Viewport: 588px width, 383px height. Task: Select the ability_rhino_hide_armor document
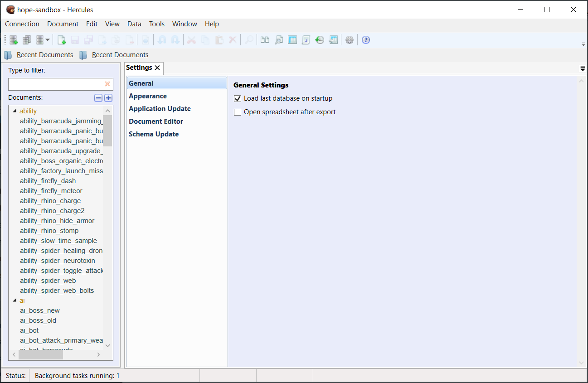[x=57, y=221]
